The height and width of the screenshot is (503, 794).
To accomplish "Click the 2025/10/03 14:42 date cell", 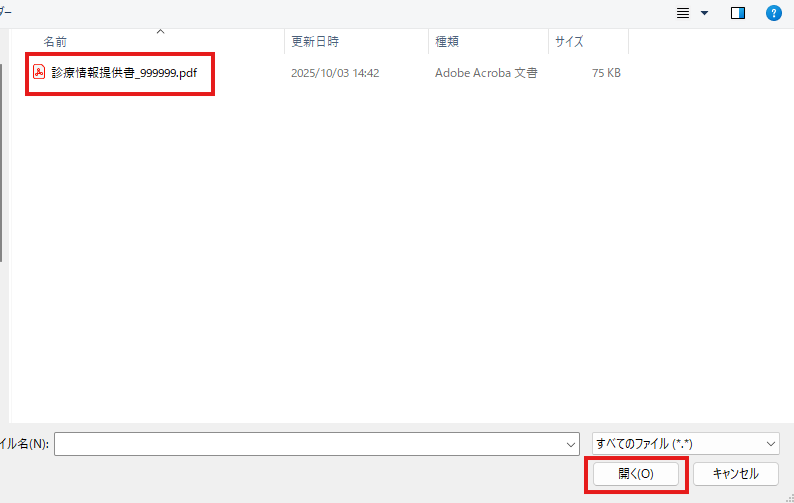I will click(x=335, y=73).
